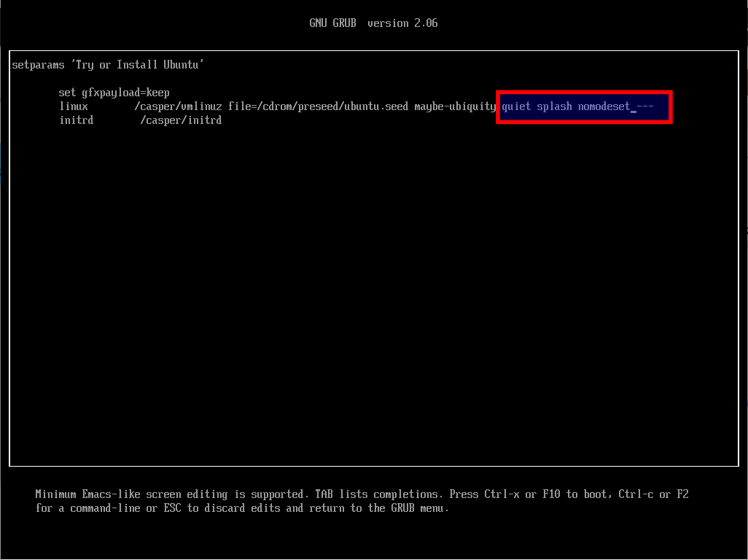Click the 'maybe-ubiquity' parameter
This screenshot has height=560, width=748.
click(x=455, y=106)
